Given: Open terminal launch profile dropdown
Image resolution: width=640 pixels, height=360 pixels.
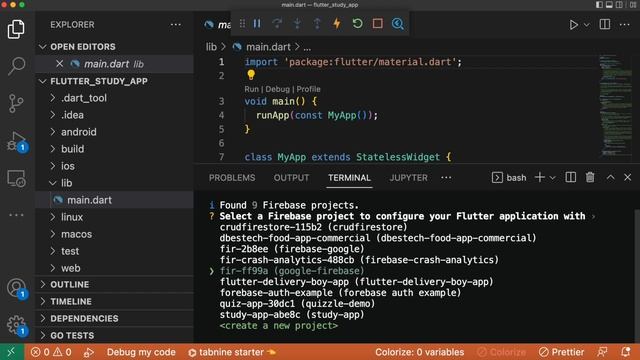Looking at the screenshot, I should (x=552, y=178).
